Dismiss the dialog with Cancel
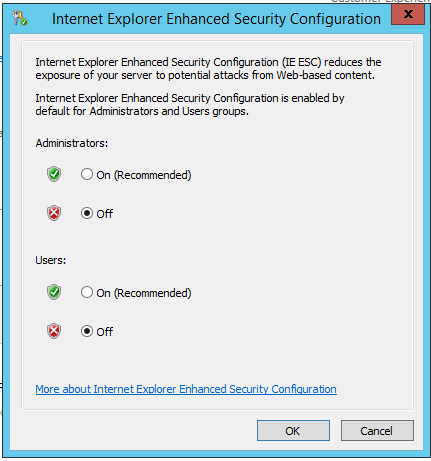The width and height of the screenshot is (431, 461). tap(377, 431)
